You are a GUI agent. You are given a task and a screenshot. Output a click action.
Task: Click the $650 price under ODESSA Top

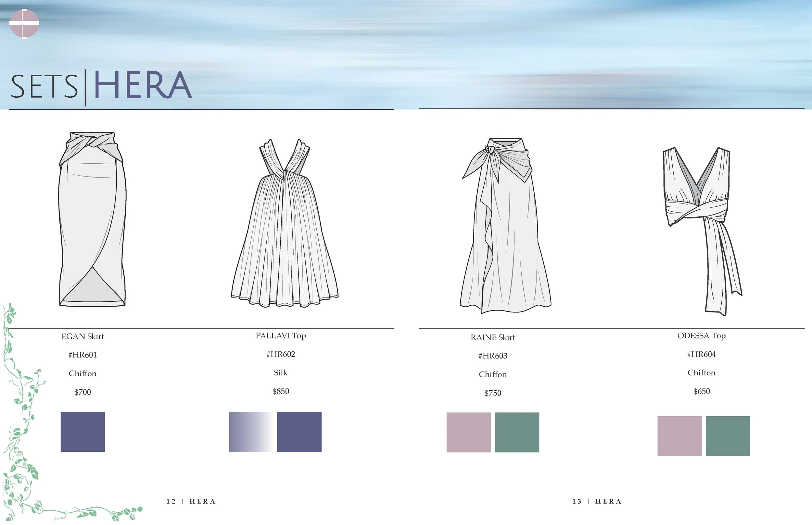click(x=702, y=391)
